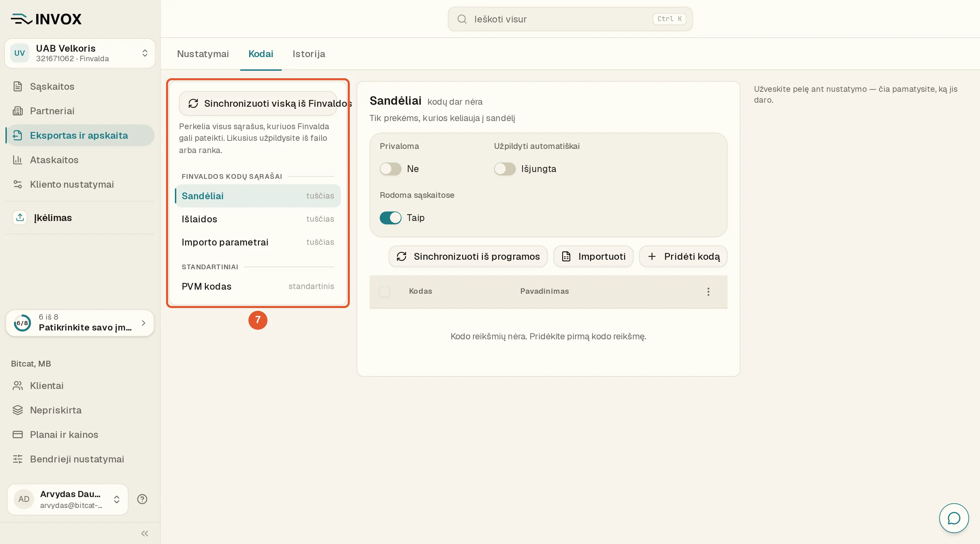Open Kliento nustatymai
Screen dimensions: 980x544
(x=80, y=184)
